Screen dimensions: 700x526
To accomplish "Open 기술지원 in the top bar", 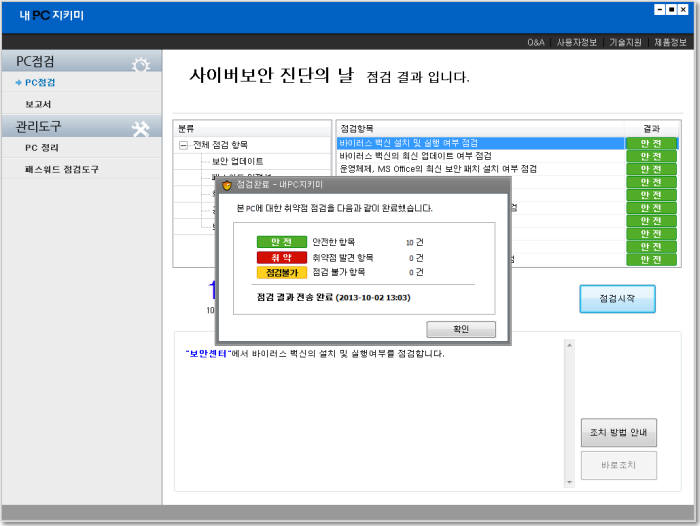I will click(x=625, y=42).
